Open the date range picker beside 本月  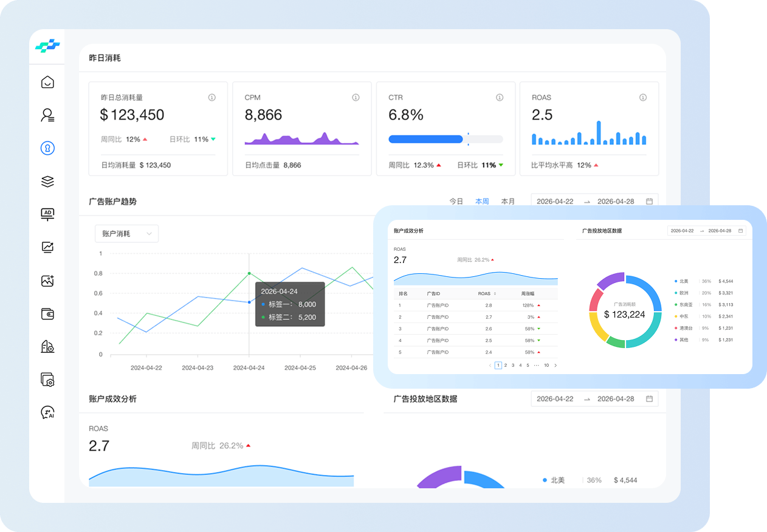594,201
